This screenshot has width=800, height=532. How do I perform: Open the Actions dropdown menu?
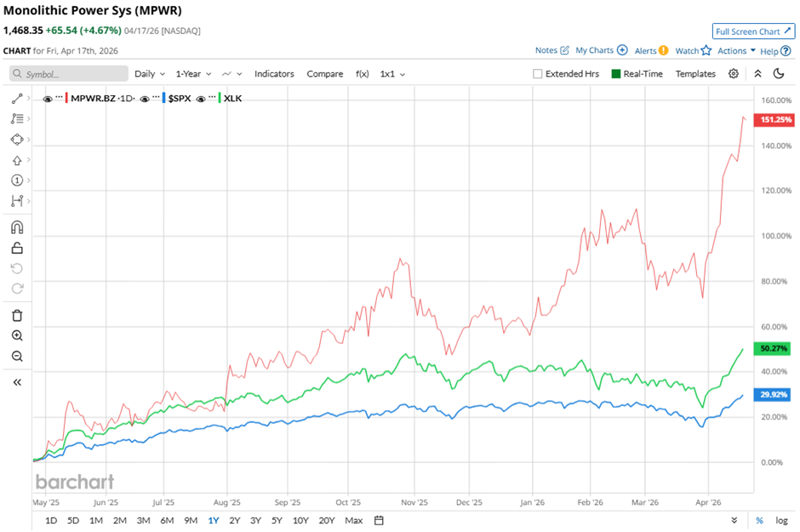(736, 50)
